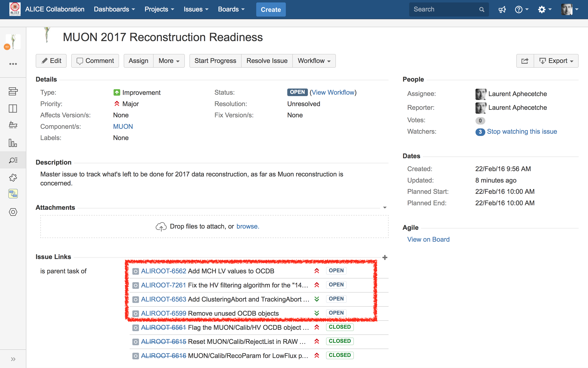Viewport: 588px width, 368px height.
Task: Expand the More actions dropdown
Action: click(x=169, y=61)
